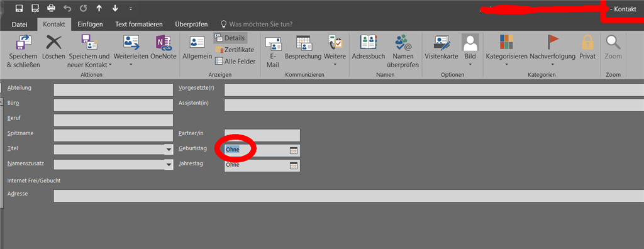
Task: Open the Weiterleiten dropdown arrow
Action: tap(131, 65)
